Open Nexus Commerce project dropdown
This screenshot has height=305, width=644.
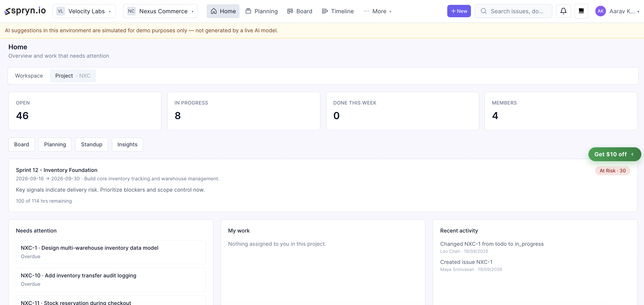pyautogui.click(x=160, y=11)
